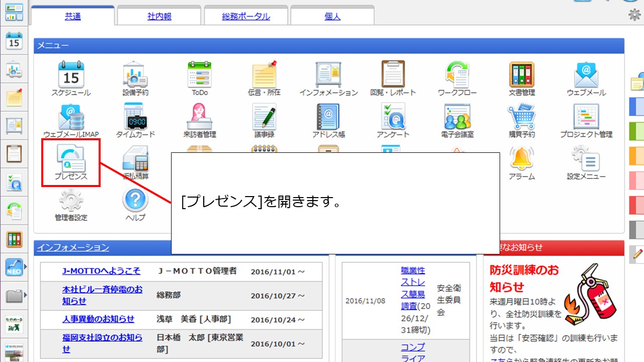Open 伝言・所在 (Messages/Whereabouts)

pos(263,75)
